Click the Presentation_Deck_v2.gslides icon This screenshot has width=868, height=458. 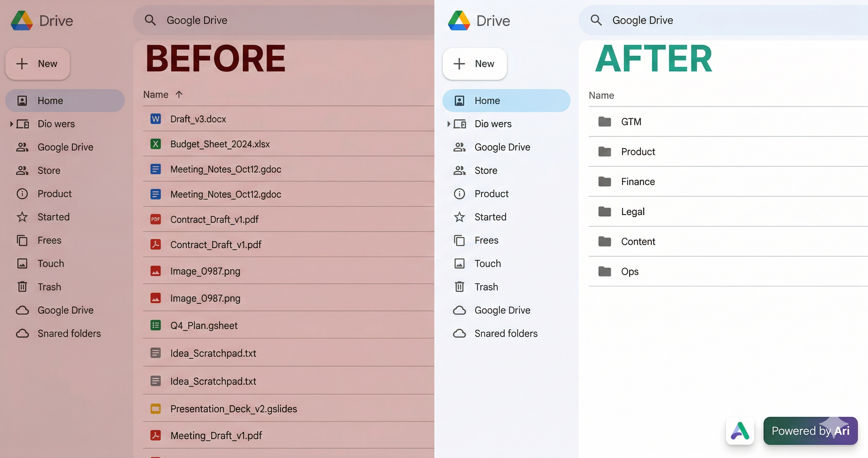pos(155,408)
